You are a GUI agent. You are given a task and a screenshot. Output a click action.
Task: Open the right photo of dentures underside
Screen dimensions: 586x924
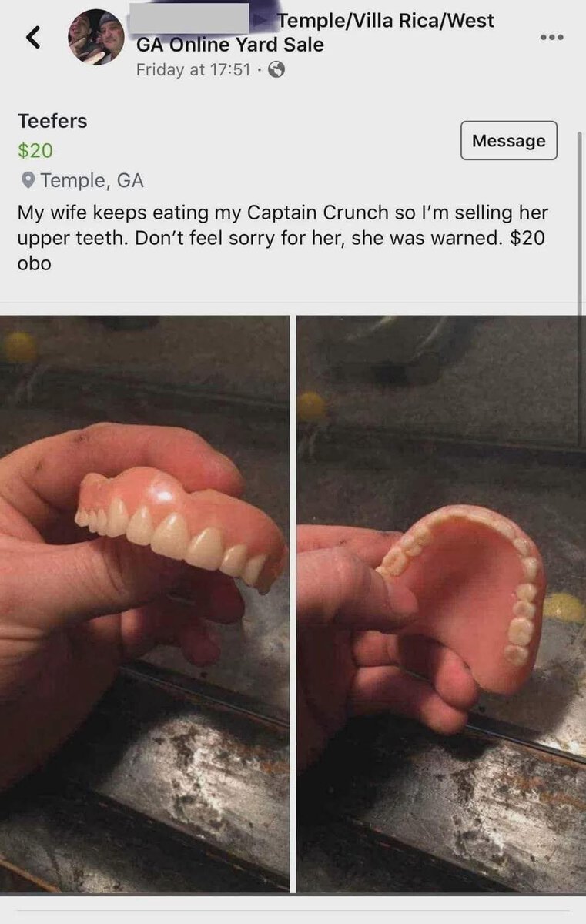tap(441, 604)
